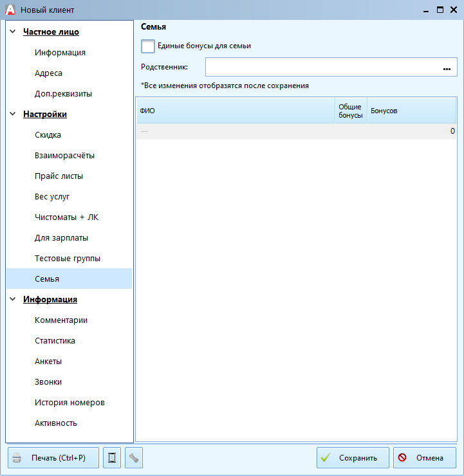Collapse the Настройки section chevron
Image resolution: width=464 pixels, height=476 pixels.
tap(14, 114)
